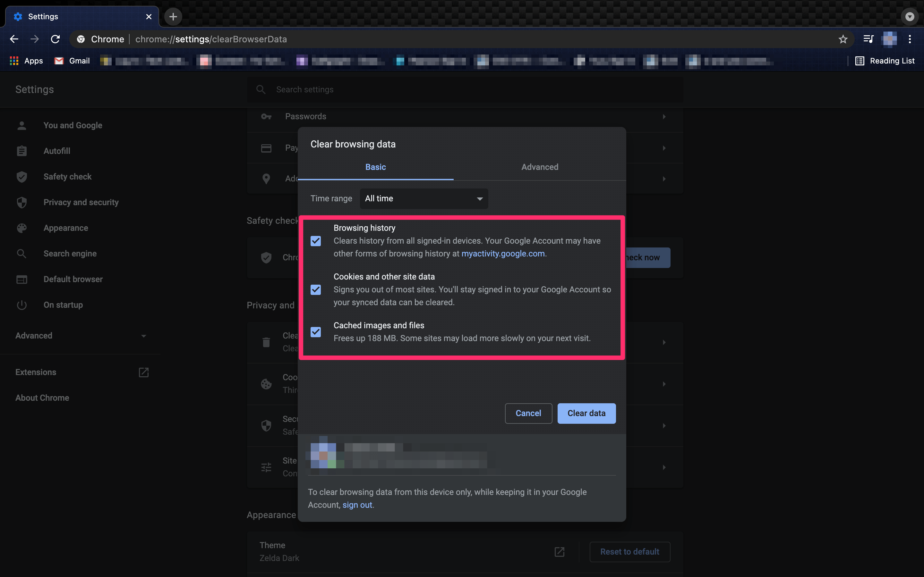Click the browser reload icon

click(56, 39)
